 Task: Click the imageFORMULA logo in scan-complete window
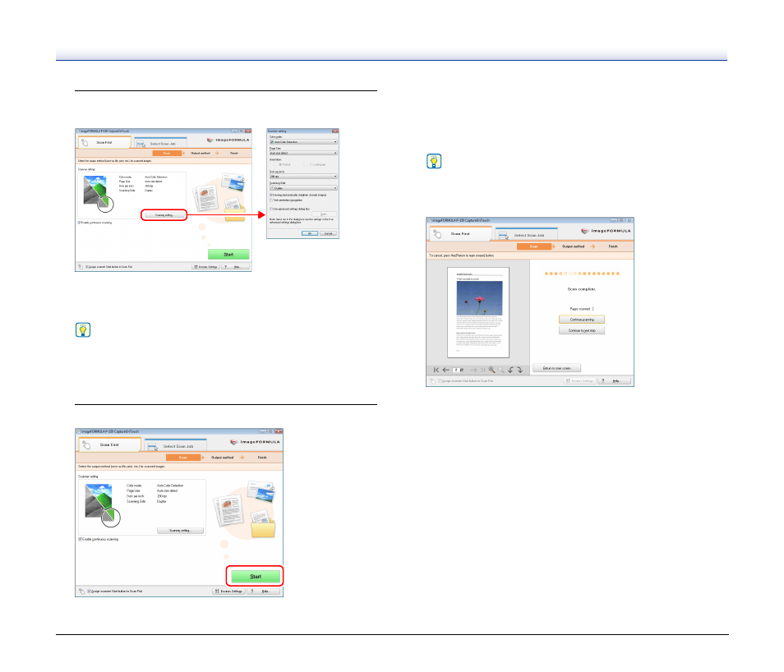coord(606,231)
